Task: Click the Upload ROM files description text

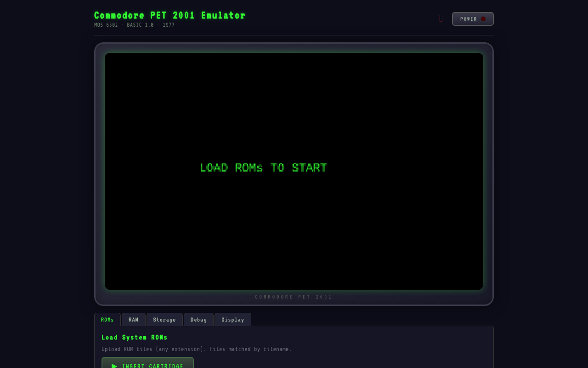Action: click(x=197, y=349)
